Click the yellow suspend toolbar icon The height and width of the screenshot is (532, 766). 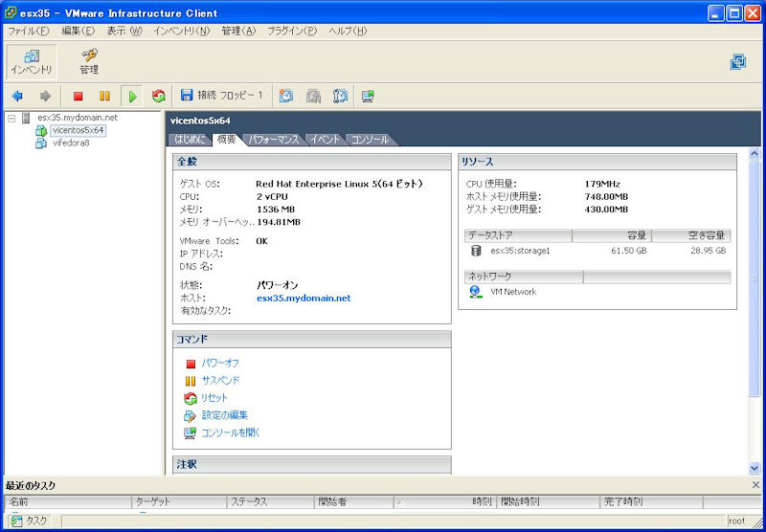(x=104, y=96)
